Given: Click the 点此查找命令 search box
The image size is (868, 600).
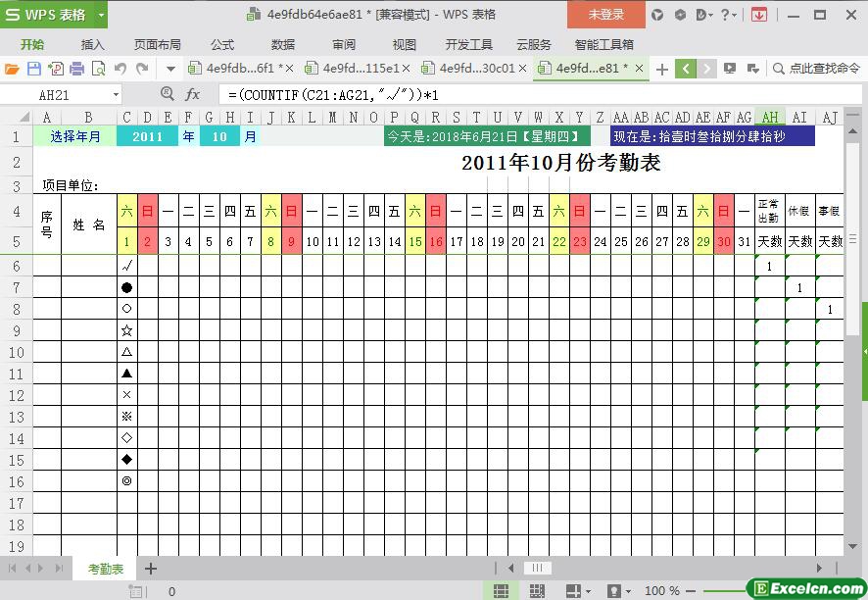Looking at the screenshot, I should (x=817, y=69).
